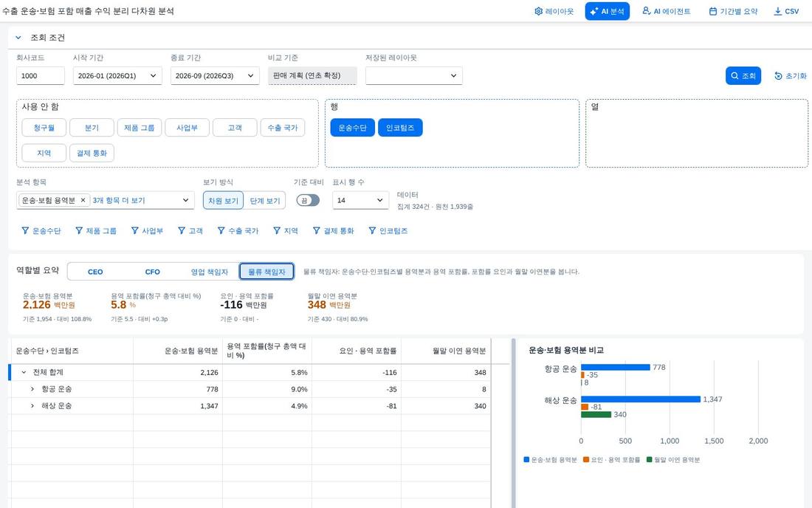Select the 사업부 dimension chip
The width and height of the screenshot is (812, 508).
tap(187, 128)
